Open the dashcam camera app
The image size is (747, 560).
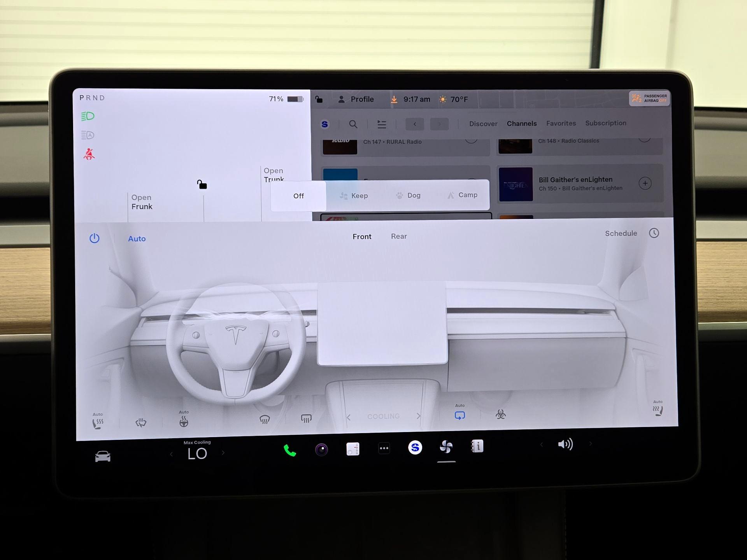(x=321, y=450)
